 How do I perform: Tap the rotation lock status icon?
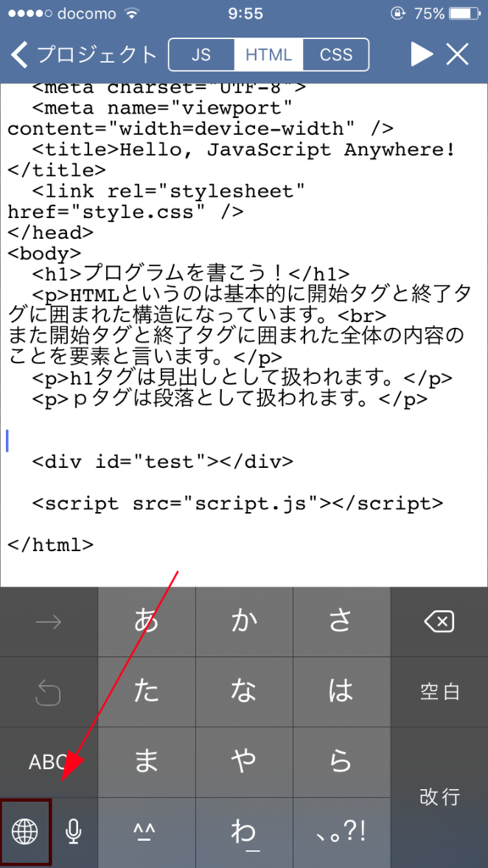[x=397, y=14]
